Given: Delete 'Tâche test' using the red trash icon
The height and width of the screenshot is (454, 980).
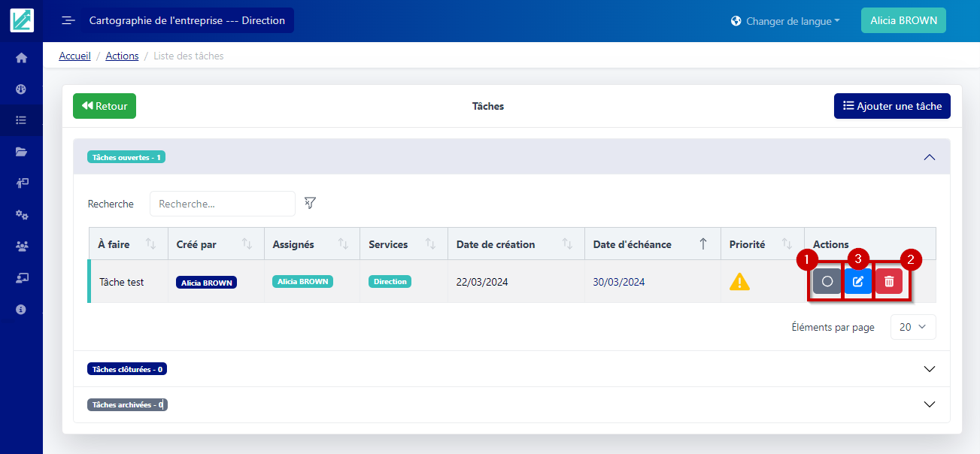Looking at the screenshot, I should [889, 282].
